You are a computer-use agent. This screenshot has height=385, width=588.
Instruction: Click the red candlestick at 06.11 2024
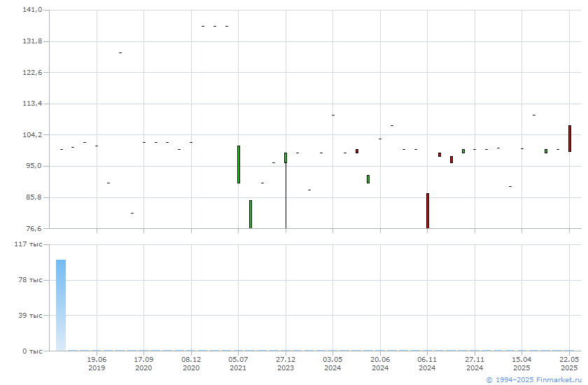pyautogui.click(x=428, y=211)
